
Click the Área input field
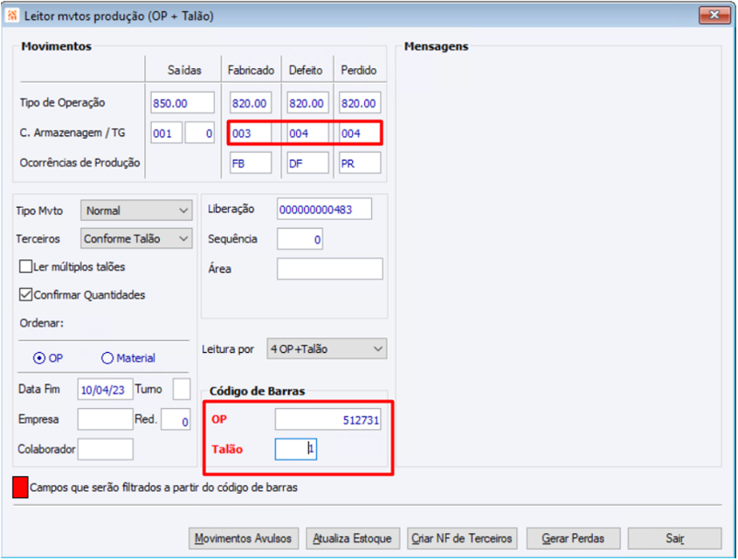pos(330,268)
